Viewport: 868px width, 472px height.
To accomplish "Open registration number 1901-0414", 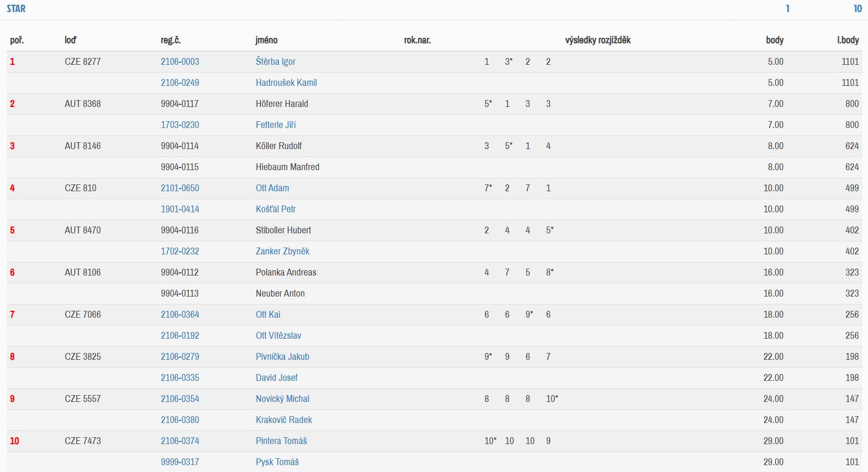I will pos(180,209).
